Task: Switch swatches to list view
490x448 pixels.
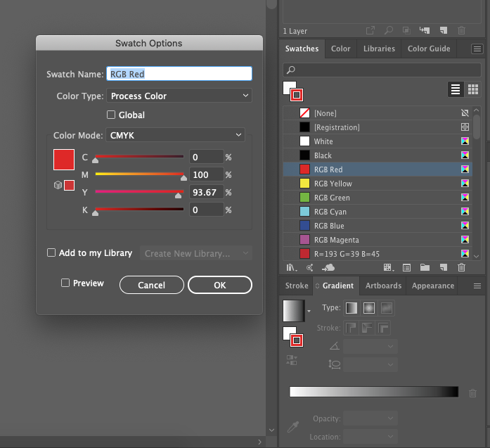Action: (456, 90)
